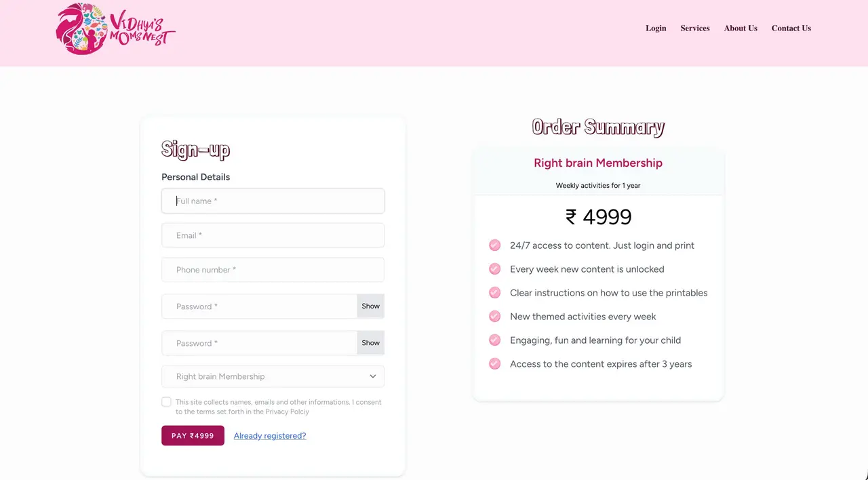The height and width of the screenshot is (480, 868).
Task: Open the About Us page
Action: [741, 28]
